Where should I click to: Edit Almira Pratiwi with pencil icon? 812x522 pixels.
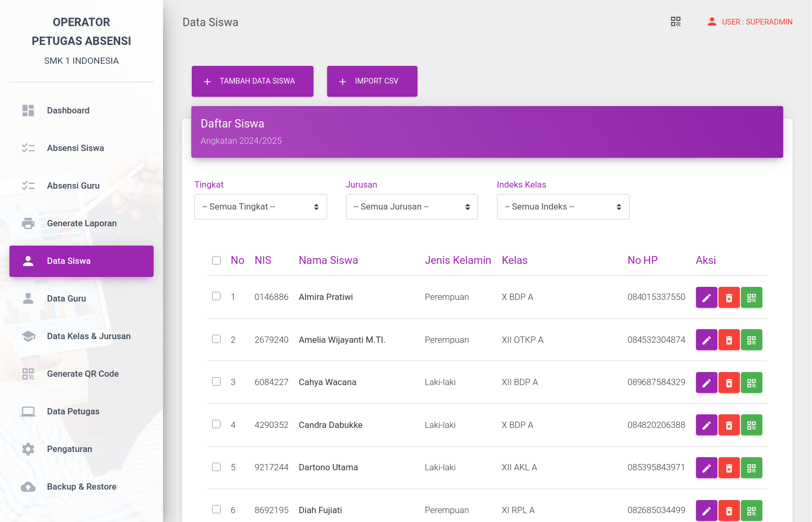coord(706,298)
